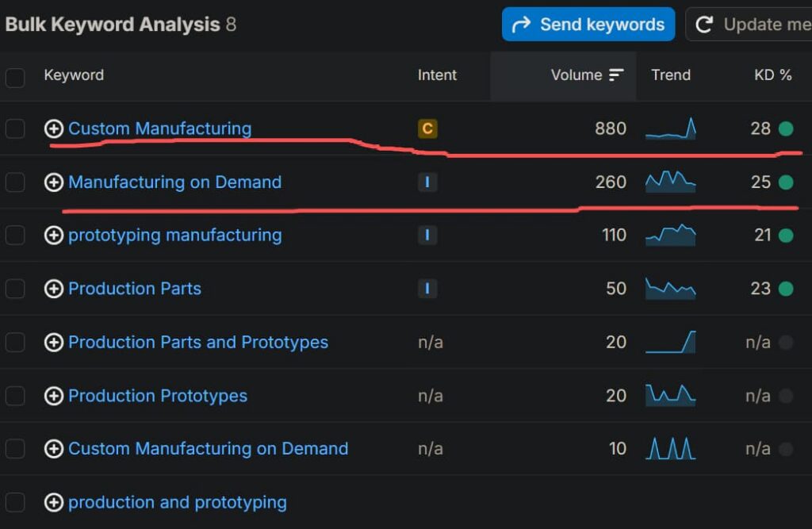
Task: Click the Intent column header
Action: [x=437, y=75]
